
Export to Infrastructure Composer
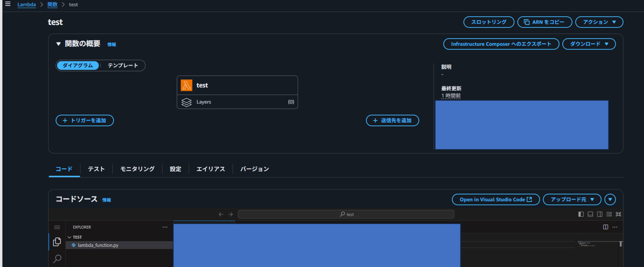(501, 44)
